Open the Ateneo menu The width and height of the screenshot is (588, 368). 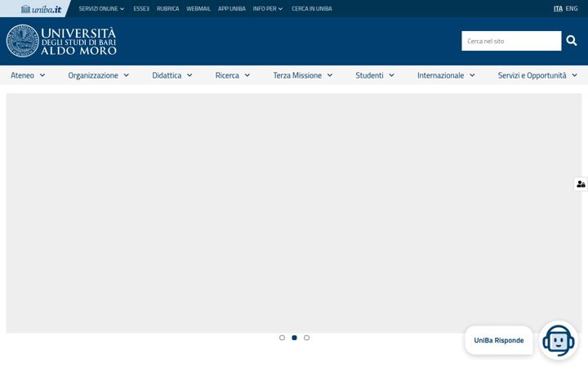(23, 75)
